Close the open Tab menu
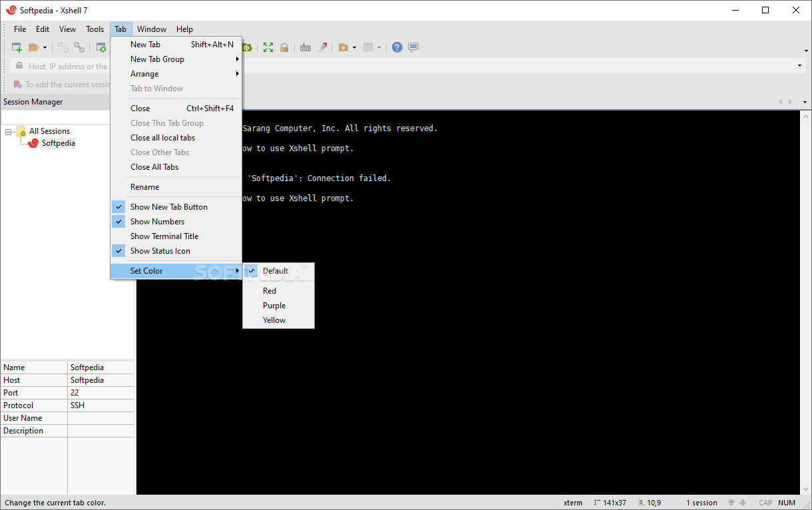This screenshot has width=812, height=510. (x=120, y=29)
